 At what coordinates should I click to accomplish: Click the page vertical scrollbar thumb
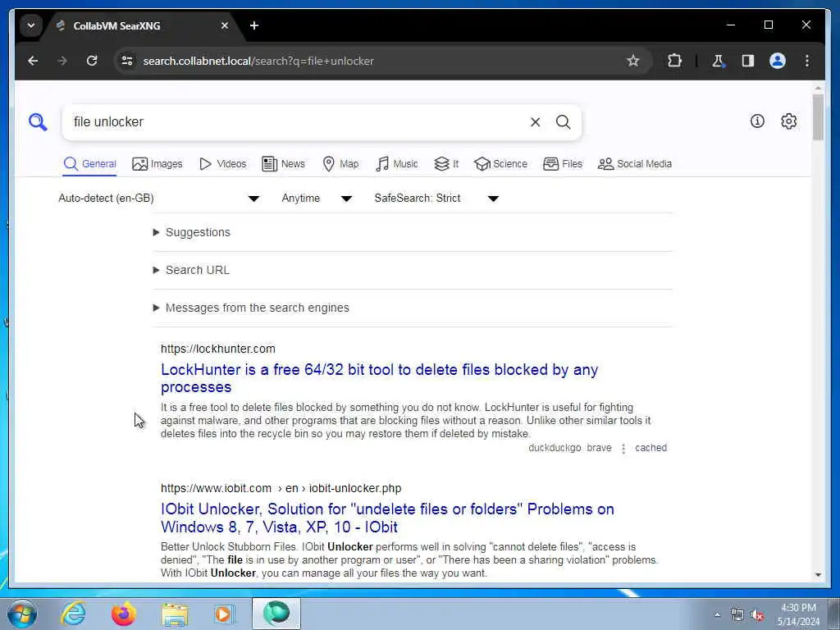click(x=818, y=116)
